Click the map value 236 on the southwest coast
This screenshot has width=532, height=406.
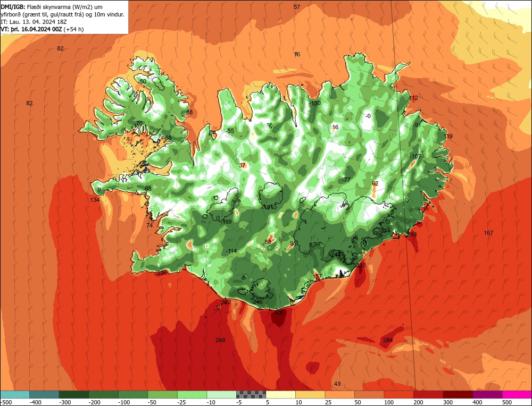tap(162, 273)
